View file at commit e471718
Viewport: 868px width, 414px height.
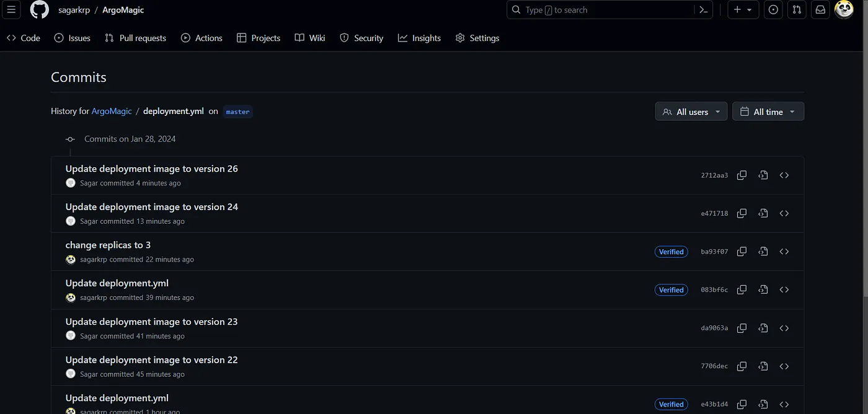point(763,213)
